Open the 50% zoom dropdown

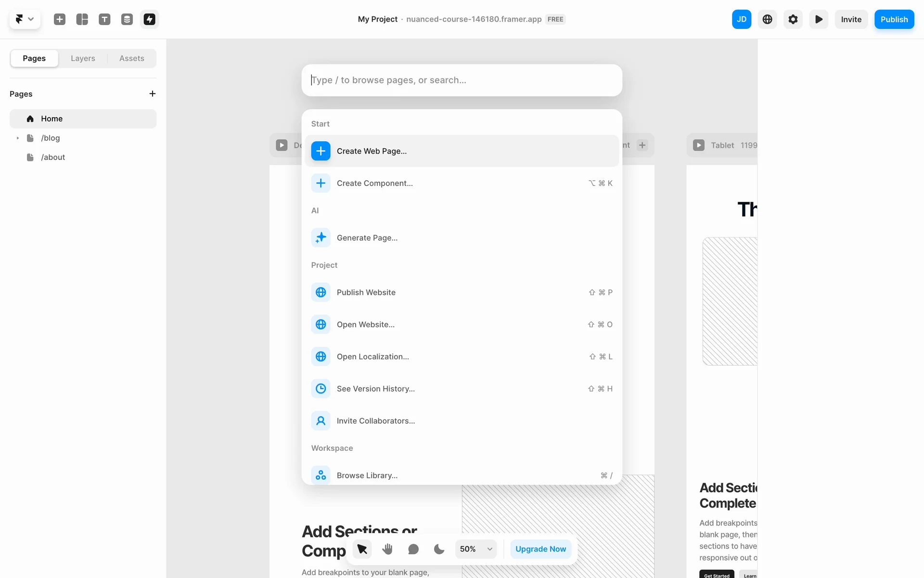tap(475, 549)
